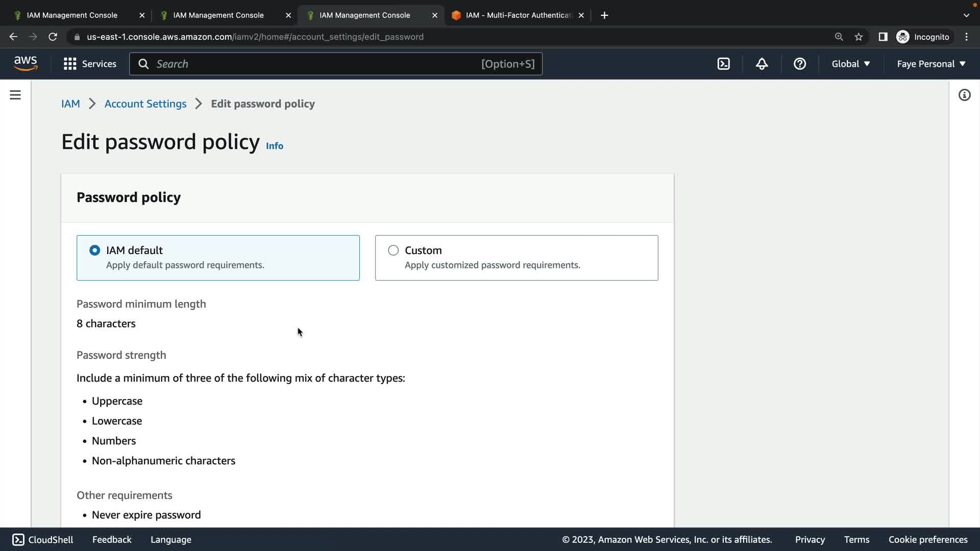Open the Info link beside page title
The width and height of the screenshot is (980, 551).
[x=274, y=146]
